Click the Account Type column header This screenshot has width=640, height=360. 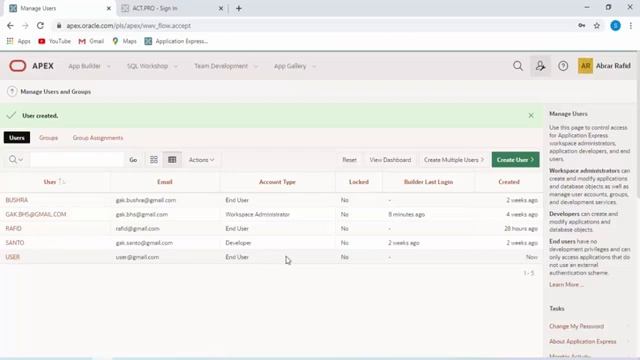[277, 182]
